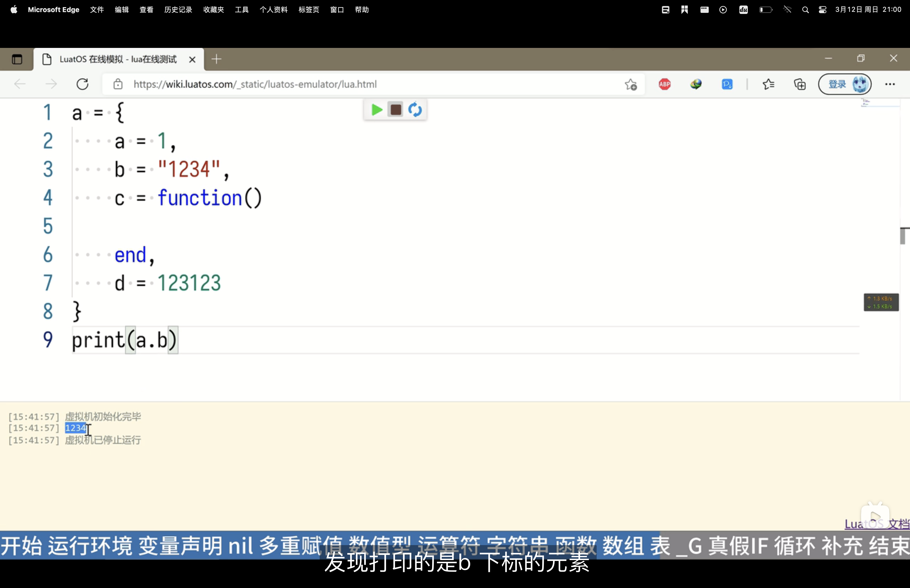
Task: Click the Bilibili play overlay icon
Action: (875, 516)
